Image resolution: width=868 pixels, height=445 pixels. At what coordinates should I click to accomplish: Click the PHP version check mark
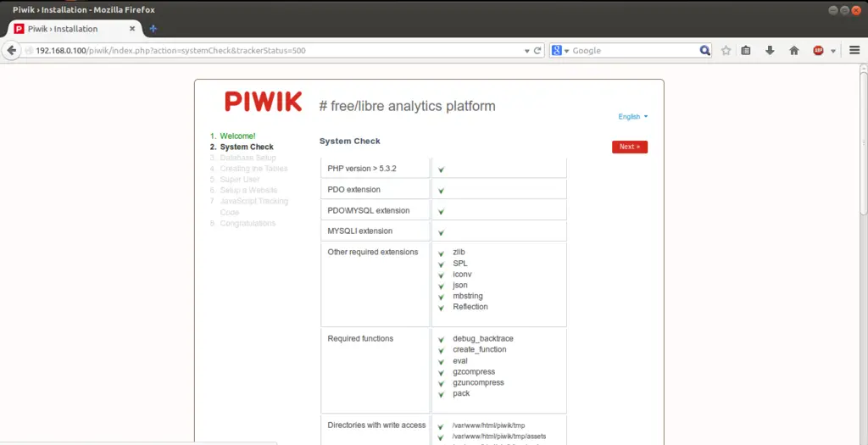click(x=441, y=170)
